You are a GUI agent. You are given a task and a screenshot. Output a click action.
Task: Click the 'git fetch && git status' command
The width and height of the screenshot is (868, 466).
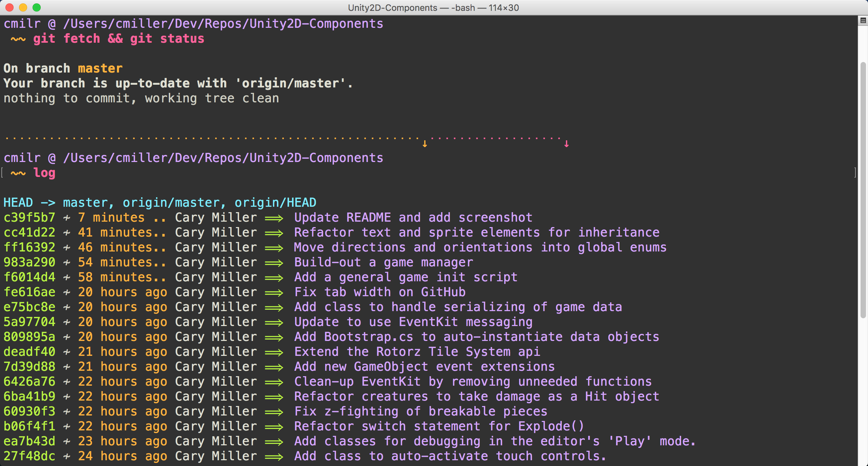119,39
